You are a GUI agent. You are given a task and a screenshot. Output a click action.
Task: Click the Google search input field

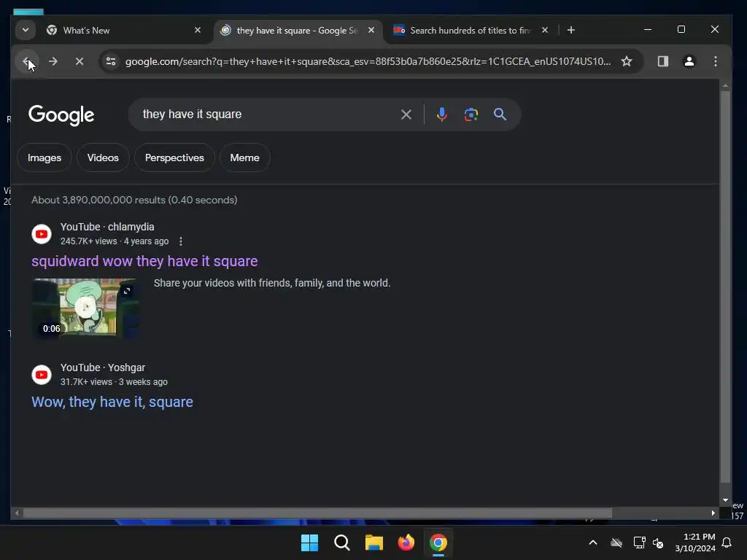click(x=267, y=114)
